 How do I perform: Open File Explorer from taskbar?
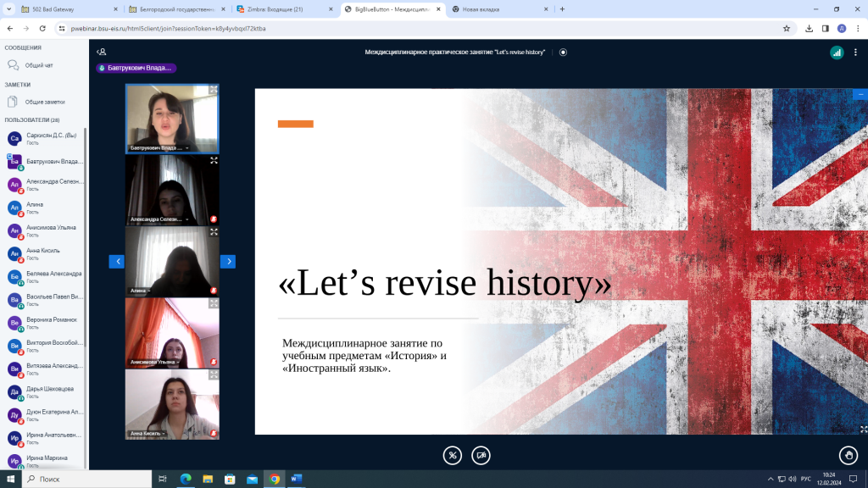point(208,480)
